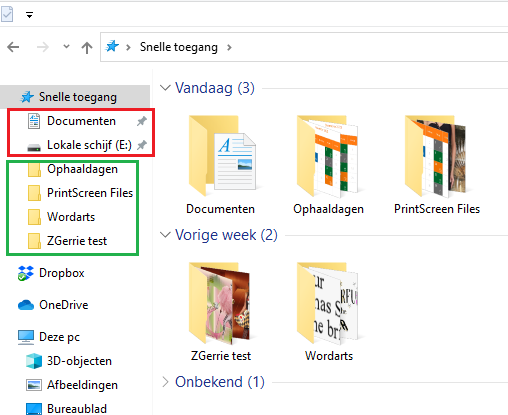Viewport: 508px width, 415px height.
Task: Open 'Lokale schijf (E:)' in the sidebar
Action: click(89, 145)
